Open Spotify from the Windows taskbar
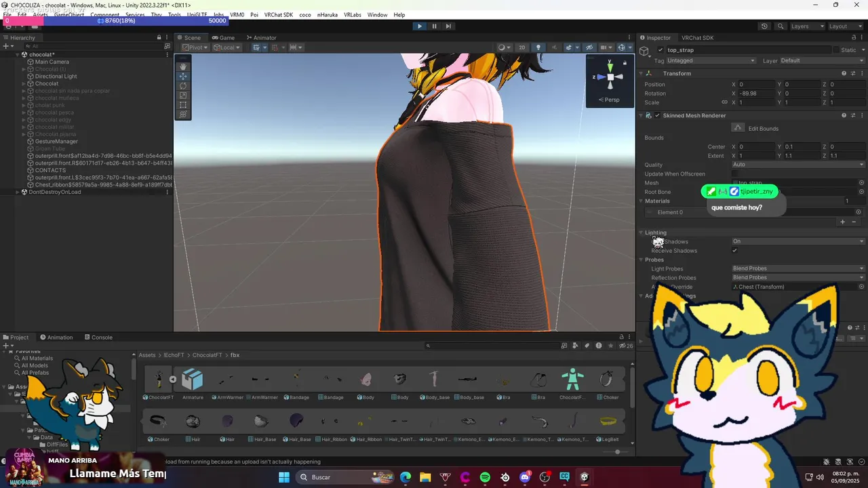The height and width of the screenshot is (488, 868). tap(485, 477)
